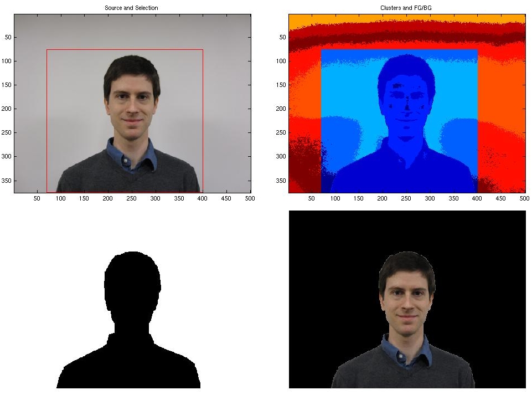This screenshot has width=532, height=395.
Task: Click x-axis tick label 50 of Clusters and FG/BG plot
Action: [312, 198]
